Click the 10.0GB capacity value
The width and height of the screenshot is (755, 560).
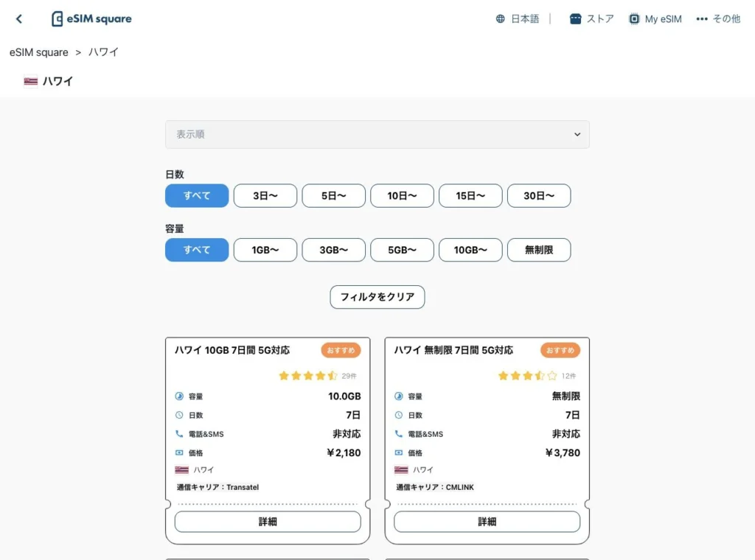pos(344,396)
